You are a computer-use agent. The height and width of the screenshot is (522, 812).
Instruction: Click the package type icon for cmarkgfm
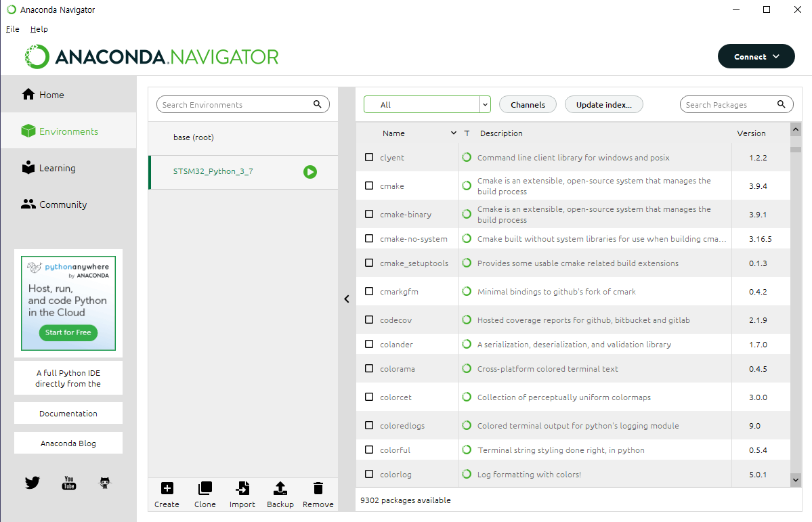pos(467,291)
